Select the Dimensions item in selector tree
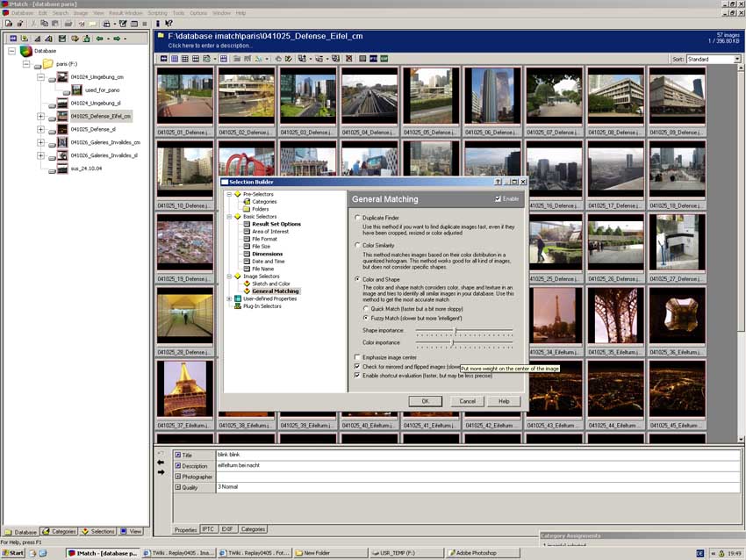 pyautogui.click(x=268, y=254)
